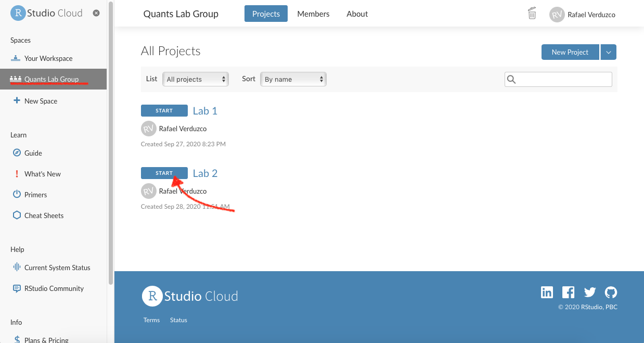Image resolution: width=644 pixels, height=343 pixels.
Task: Close the sidebar with the X icon
Action: [96, 13]
